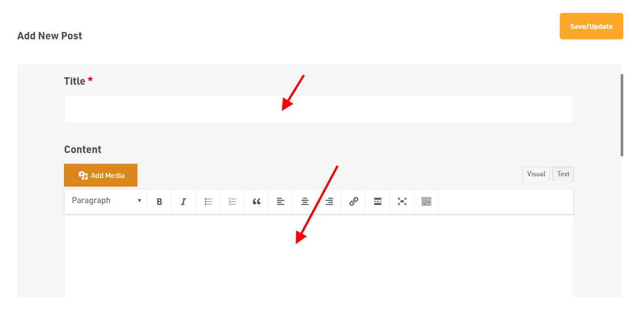644x318 pixels.
Task: Switch to the Text editor tab
Action: tap(563, 174)
